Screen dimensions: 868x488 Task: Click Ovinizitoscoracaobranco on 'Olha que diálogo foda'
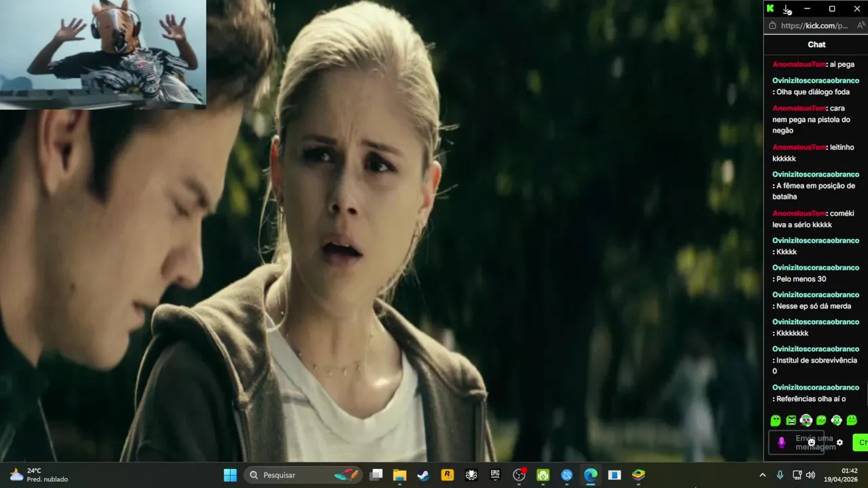(x=816, y=81)
